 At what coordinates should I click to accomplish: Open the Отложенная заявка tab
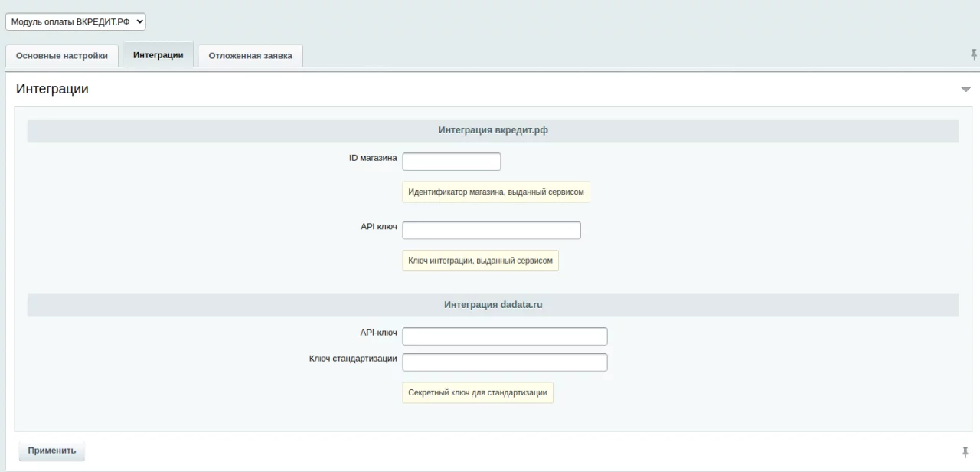pos(250,56)
